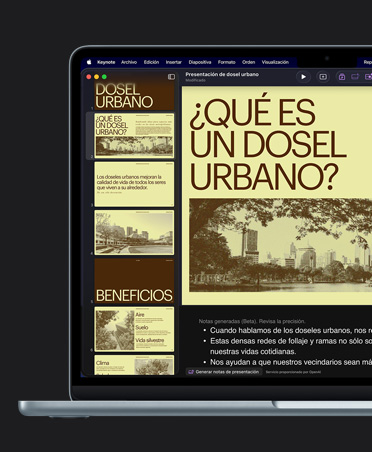Select the 'Los doseles urbanos mejoran' slide thumbnail
372x452 pixels.
pyautogui.click(x=134, y=184)
